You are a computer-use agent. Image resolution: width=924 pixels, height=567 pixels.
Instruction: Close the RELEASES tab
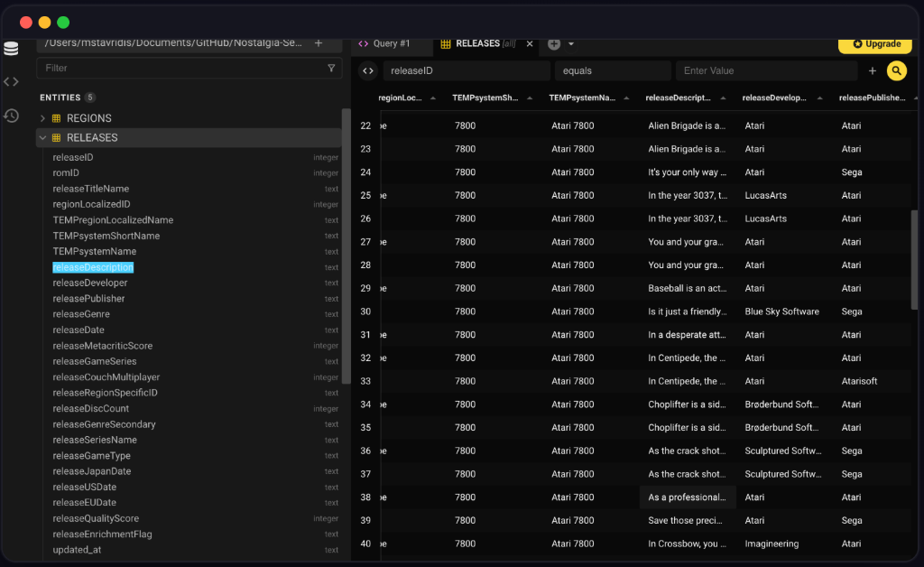(x=529, y=43)
